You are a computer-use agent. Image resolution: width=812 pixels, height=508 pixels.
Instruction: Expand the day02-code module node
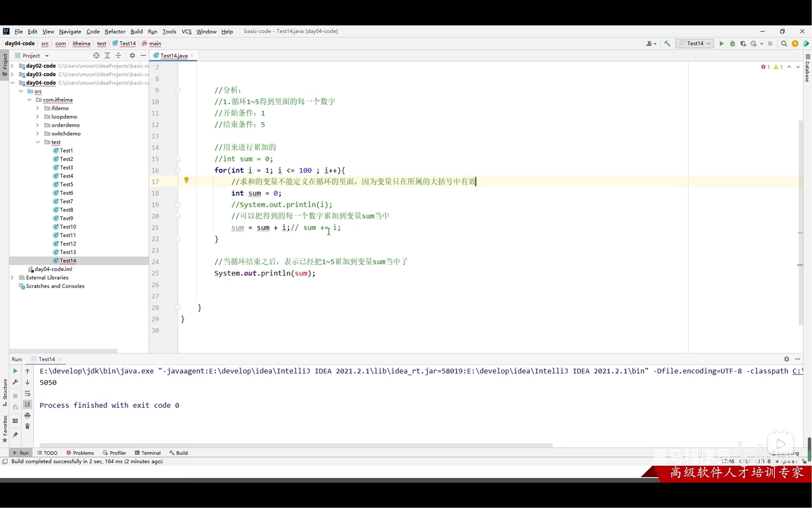click(x=12, y=66)
